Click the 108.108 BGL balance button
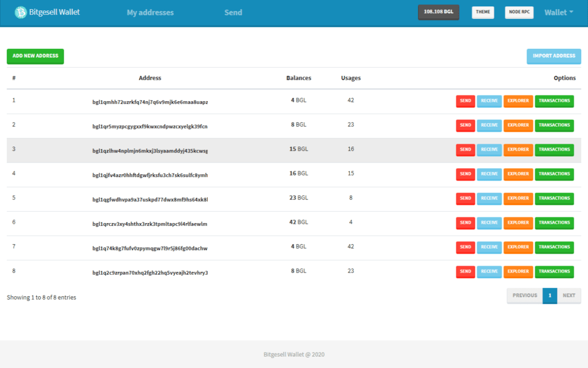 tap(438, 12)
